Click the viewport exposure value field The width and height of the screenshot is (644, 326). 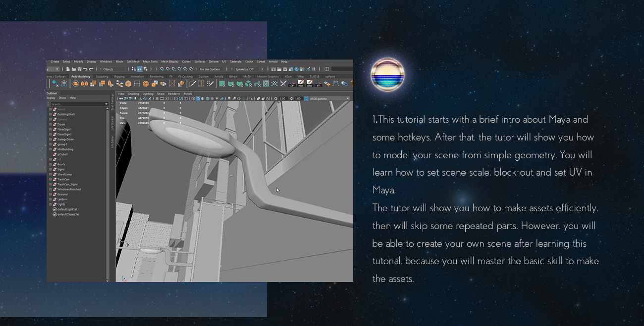[x=283, y=98]
